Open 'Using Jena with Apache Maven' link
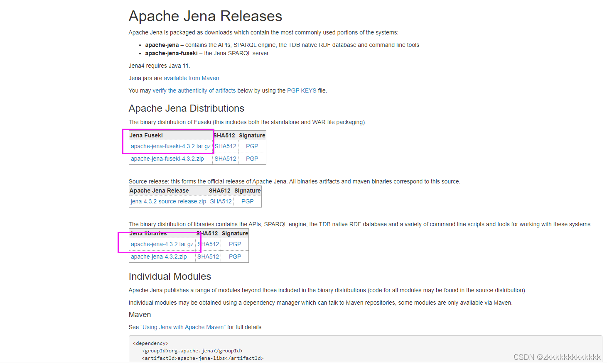This screenshot has height=364, width=607. click(x=183, y=327)
